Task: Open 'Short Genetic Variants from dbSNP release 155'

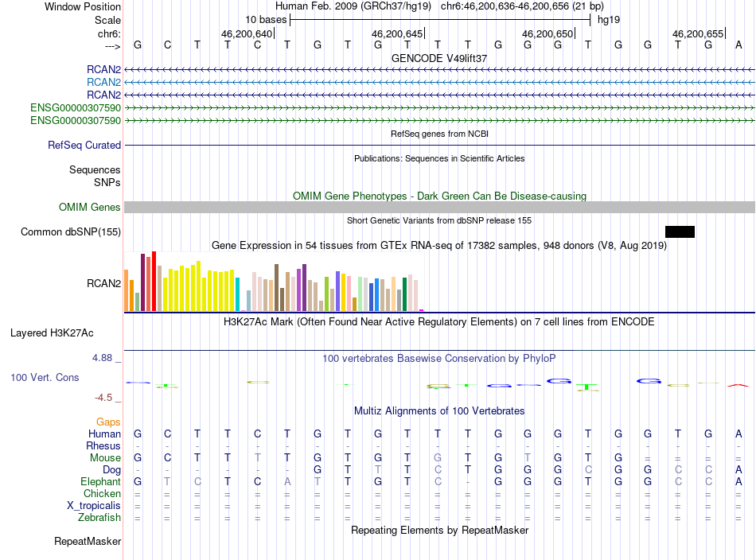Action: [439, 220]
